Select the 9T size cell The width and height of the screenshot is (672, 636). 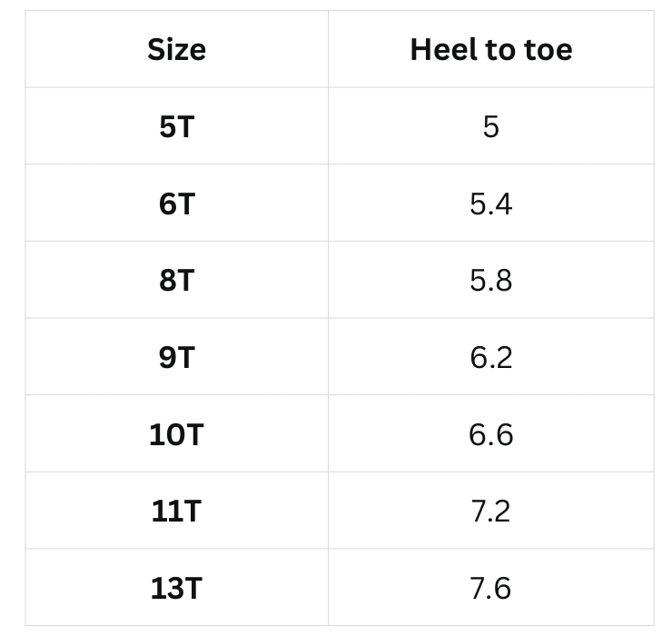tap(176, 357)
